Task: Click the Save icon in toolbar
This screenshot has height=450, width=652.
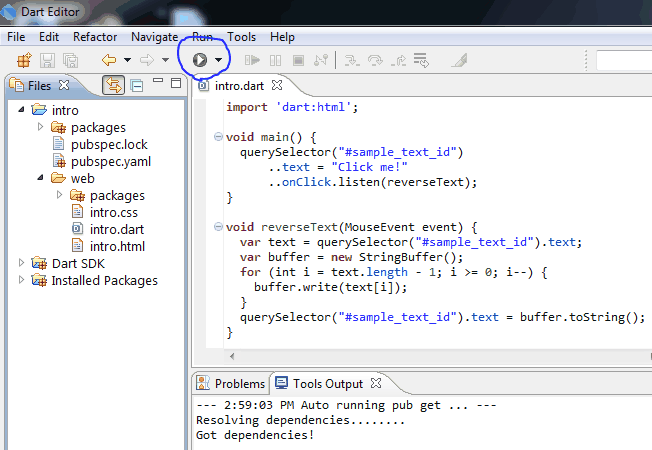Action: pyautogui.click(x=47, y=61)
